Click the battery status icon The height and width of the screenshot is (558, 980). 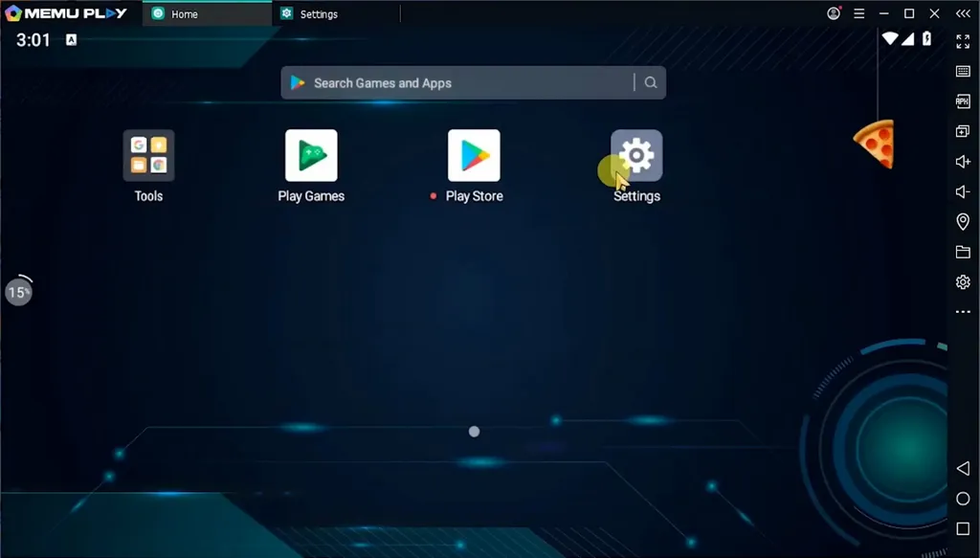pyautogui.click(x=926, y=38)
